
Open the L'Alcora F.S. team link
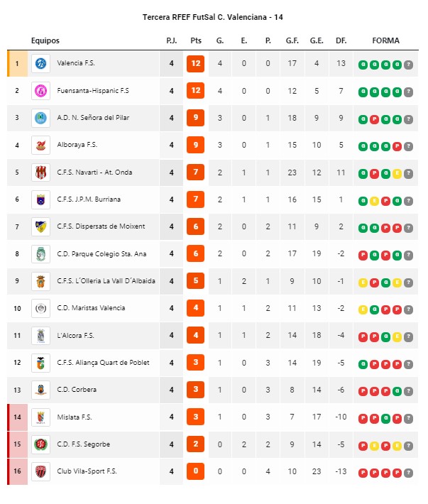point(75,336)
